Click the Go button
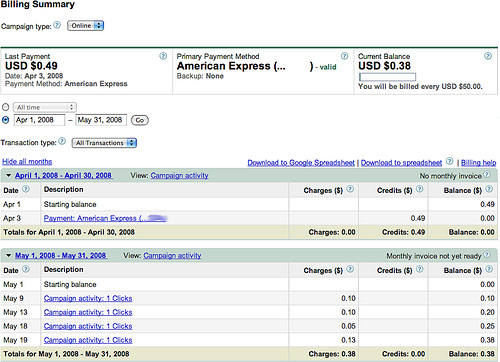The height and width of the screenshot is (362, 500). [140, 120]
